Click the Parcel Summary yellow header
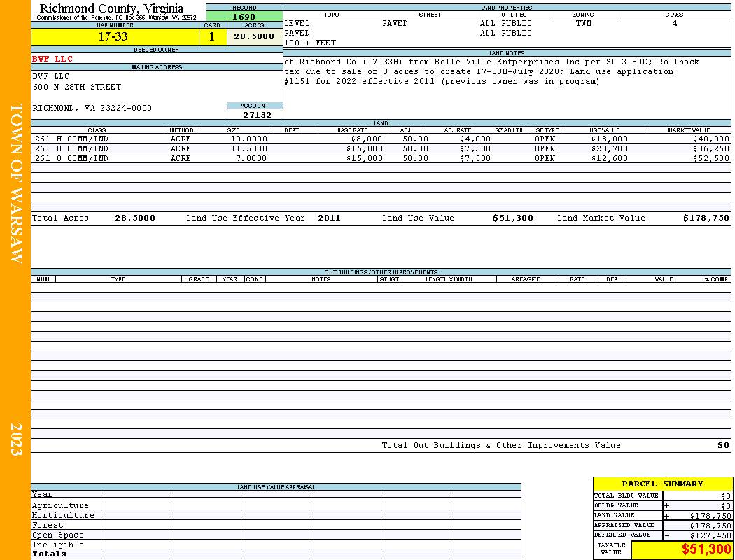 coord(662,484)
